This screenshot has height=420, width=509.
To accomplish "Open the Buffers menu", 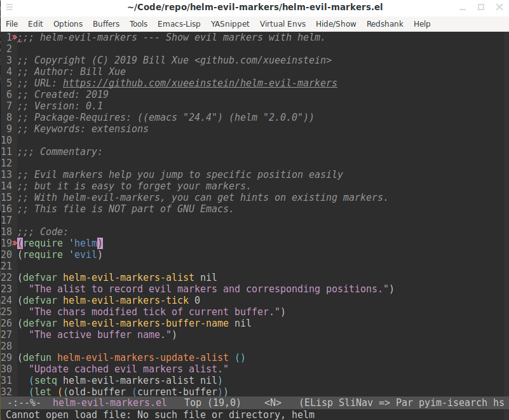I will tap(106, 24).
